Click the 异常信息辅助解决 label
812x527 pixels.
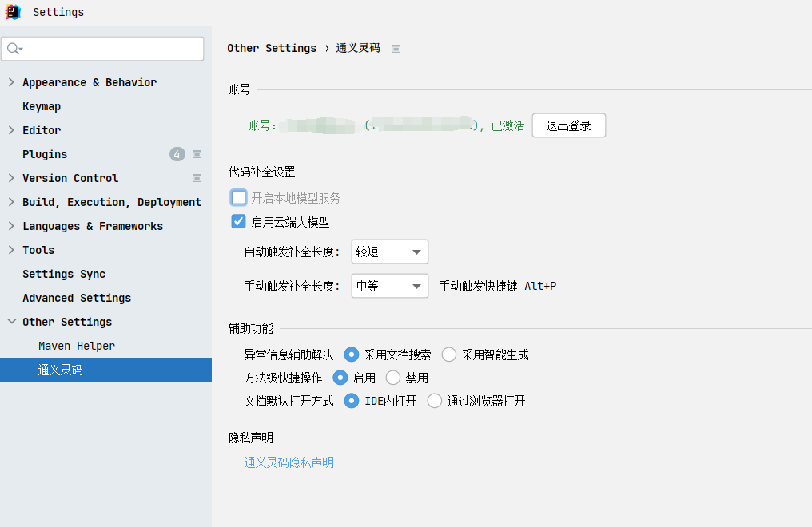[289, 355]
